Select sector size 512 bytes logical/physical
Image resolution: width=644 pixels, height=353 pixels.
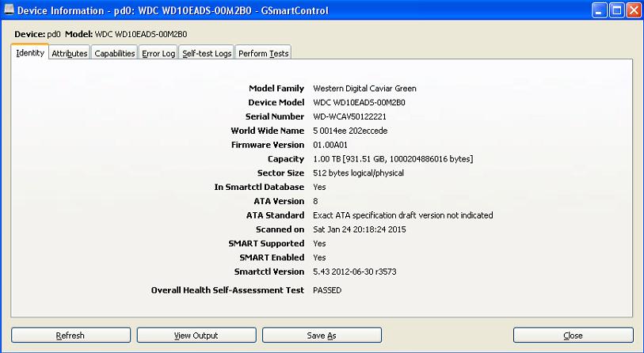pos(359,173)
